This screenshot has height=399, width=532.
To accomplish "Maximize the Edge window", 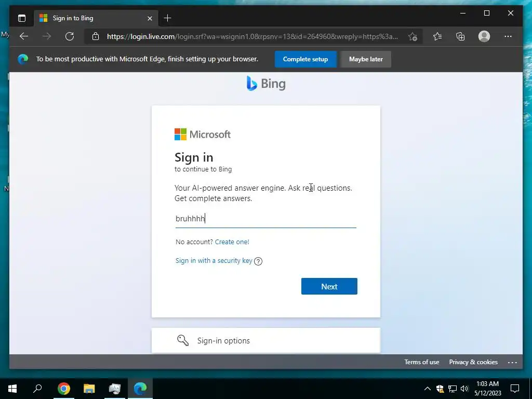I will [x=486, y=13].
